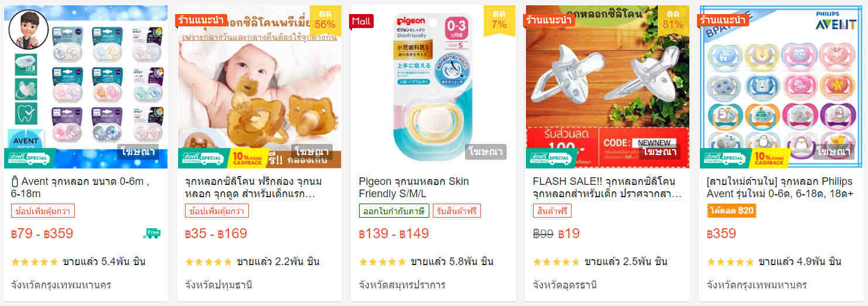Click the star rating of FLASH SALE product
The image size is (868, 306).
[x=556, y=262]
